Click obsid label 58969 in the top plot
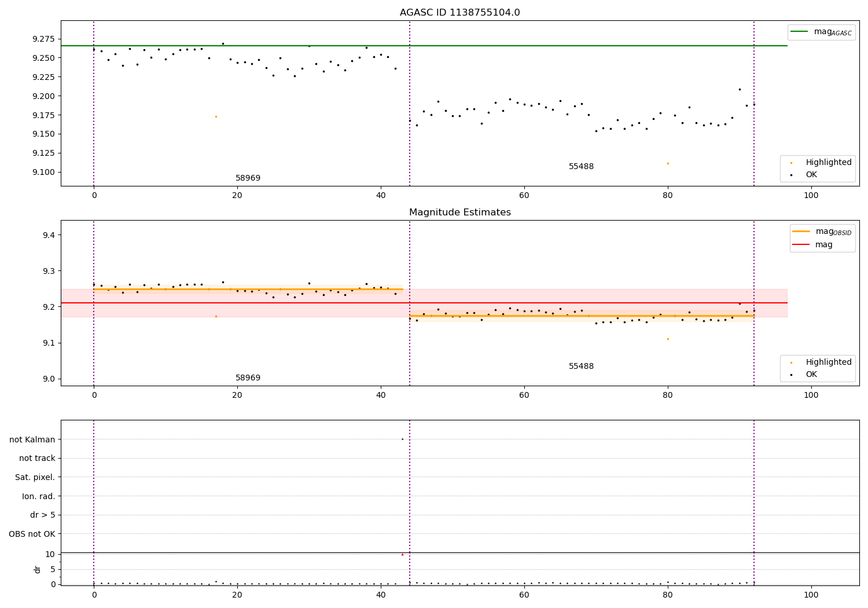Image resolution: width=868 pixels, height=608 pixels. pos(248,178)
